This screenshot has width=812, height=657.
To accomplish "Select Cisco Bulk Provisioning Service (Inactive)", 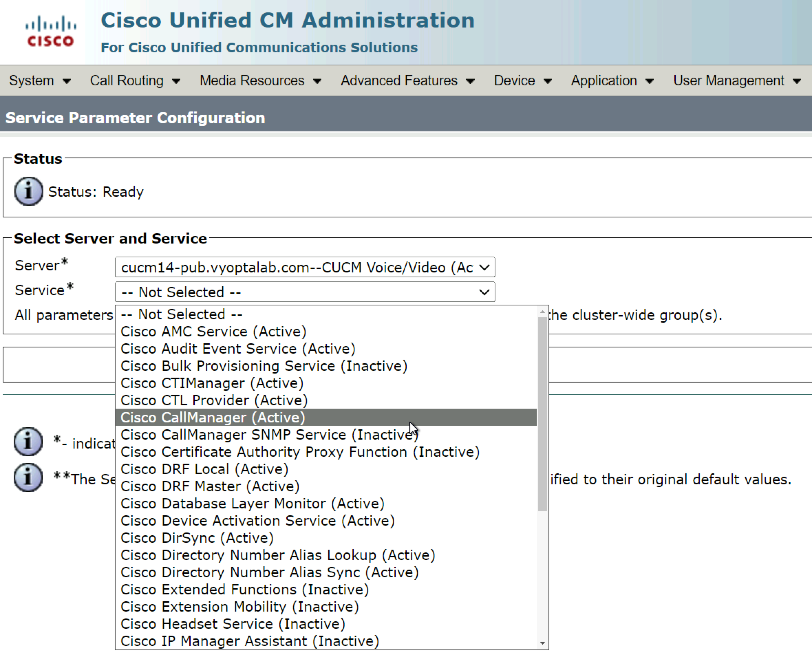I will tap(326, 366).
